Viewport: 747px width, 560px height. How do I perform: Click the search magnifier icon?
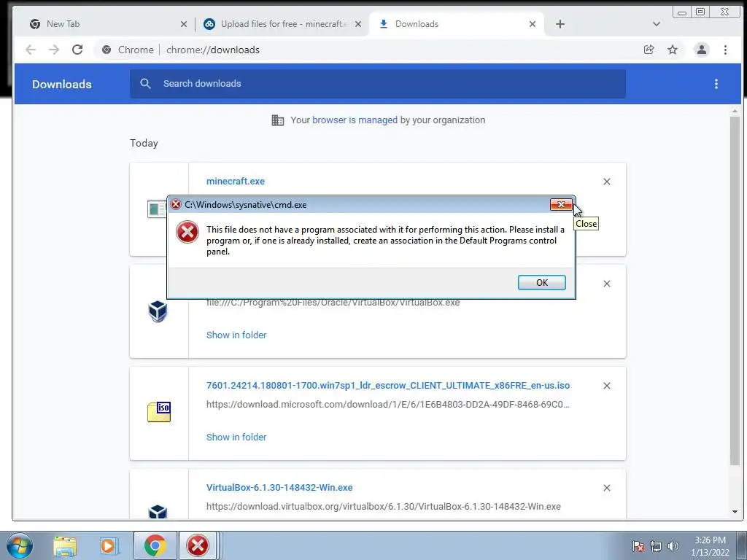[x=145, y=84]
